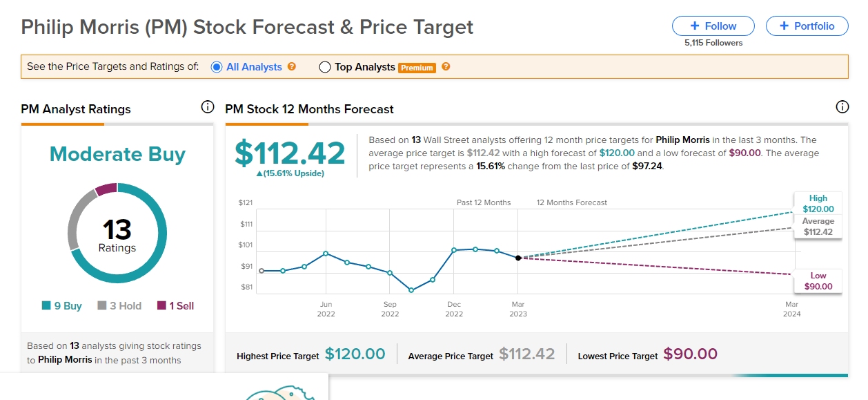Click help icon next to All Analysts
The width and height of the screenshot is (868, 400).
coord(292,67)
